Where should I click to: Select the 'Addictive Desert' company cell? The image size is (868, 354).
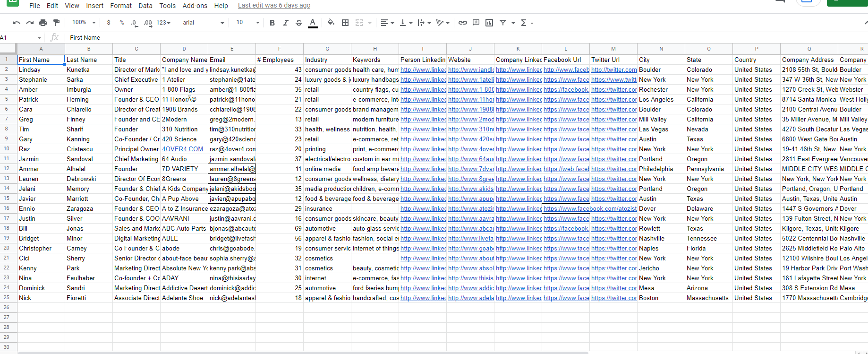pyautogui.click(x=184, y=288)
